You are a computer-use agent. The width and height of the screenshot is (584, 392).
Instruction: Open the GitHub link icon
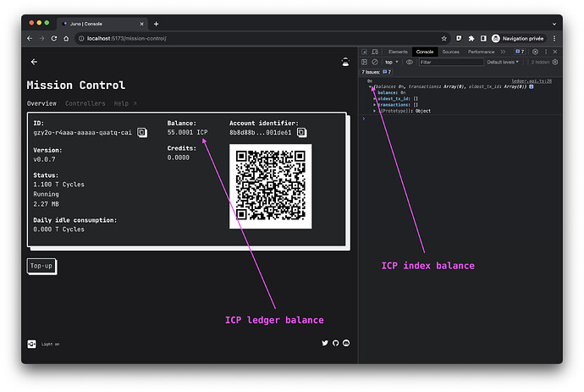click(x=335, y=343)
